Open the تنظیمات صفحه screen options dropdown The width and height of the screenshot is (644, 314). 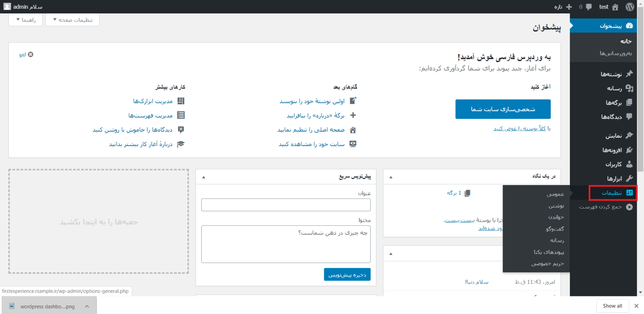click(x=72, y=20)
